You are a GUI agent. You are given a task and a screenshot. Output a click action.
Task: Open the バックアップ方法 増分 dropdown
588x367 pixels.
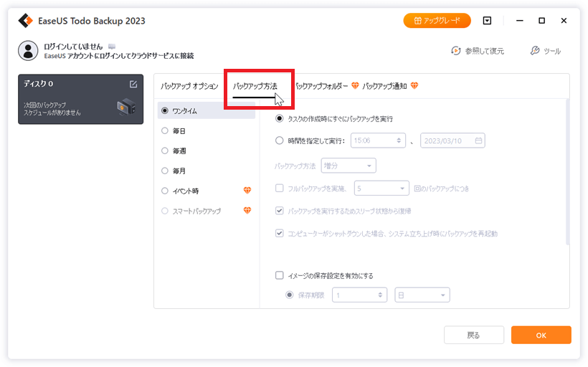[x=348, y=166]
